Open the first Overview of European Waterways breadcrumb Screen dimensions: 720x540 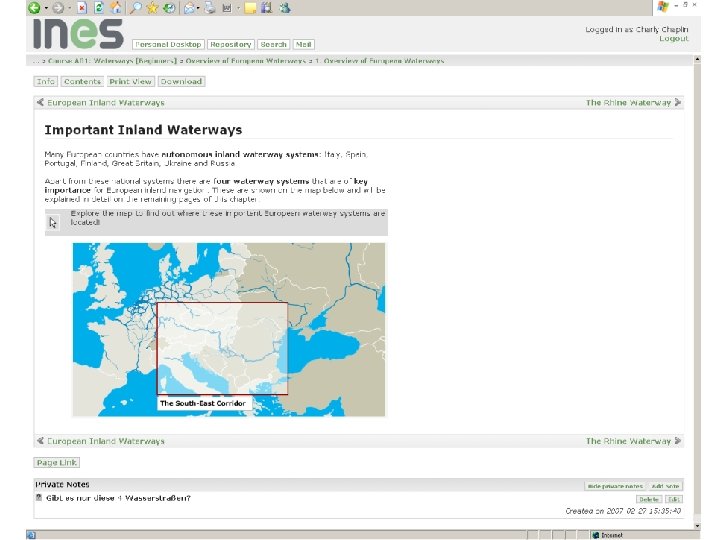tap(245, 61)
